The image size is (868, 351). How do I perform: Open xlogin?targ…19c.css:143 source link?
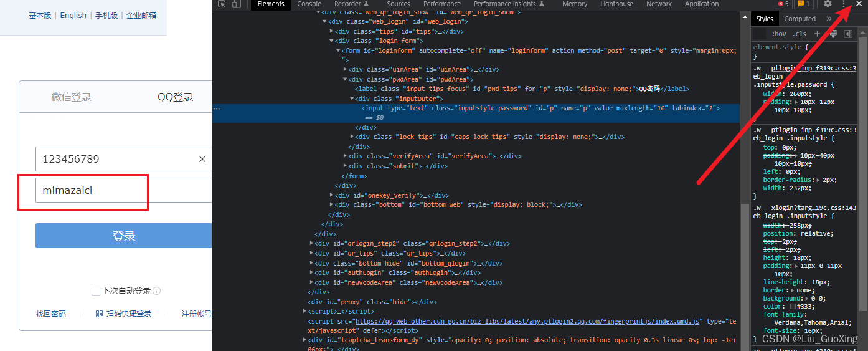point(814,208)
